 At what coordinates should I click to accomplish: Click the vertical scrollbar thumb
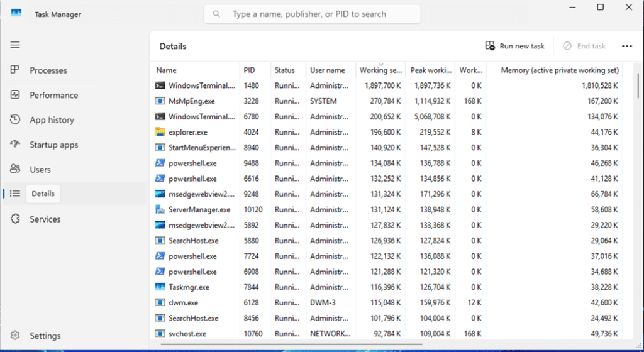pos(638,85)
